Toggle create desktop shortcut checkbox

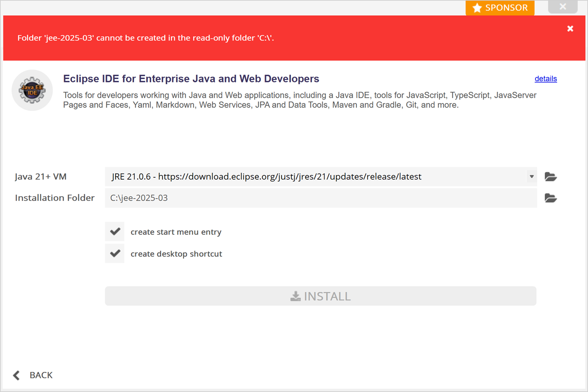(x=115, y=254)
